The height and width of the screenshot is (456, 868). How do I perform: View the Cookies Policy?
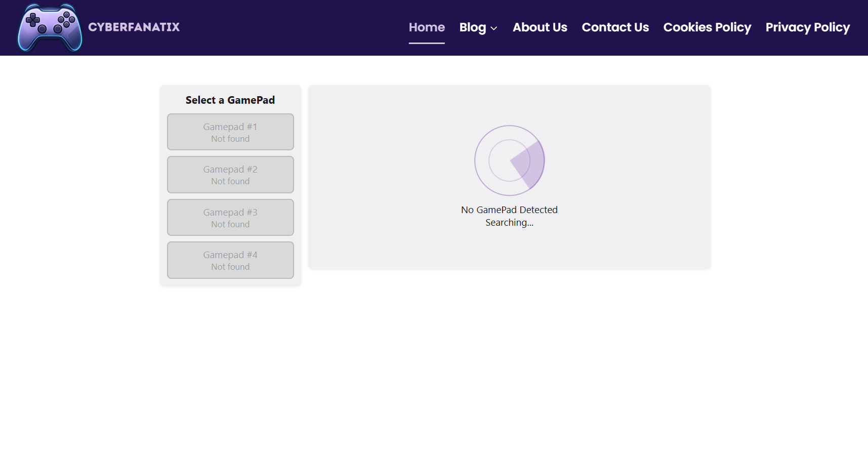pos(707,27)
